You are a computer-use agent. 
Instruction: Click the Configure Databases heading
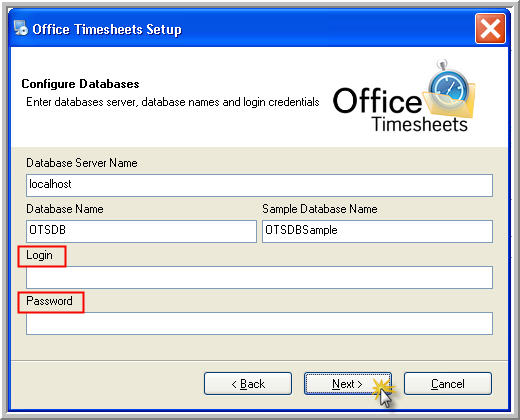tap(80, 84)
